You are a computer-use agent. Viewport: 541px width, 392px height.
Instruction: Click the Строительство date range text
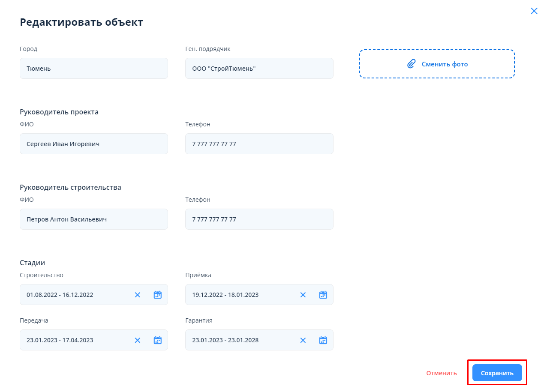pyautogui.click(x=60, y=295)
